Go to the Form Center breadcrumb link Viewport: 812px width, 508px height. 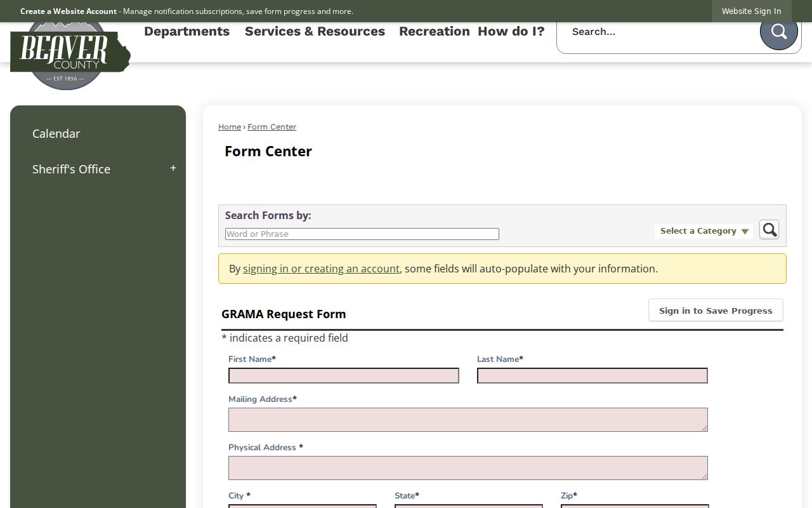(x=272, y=127)
